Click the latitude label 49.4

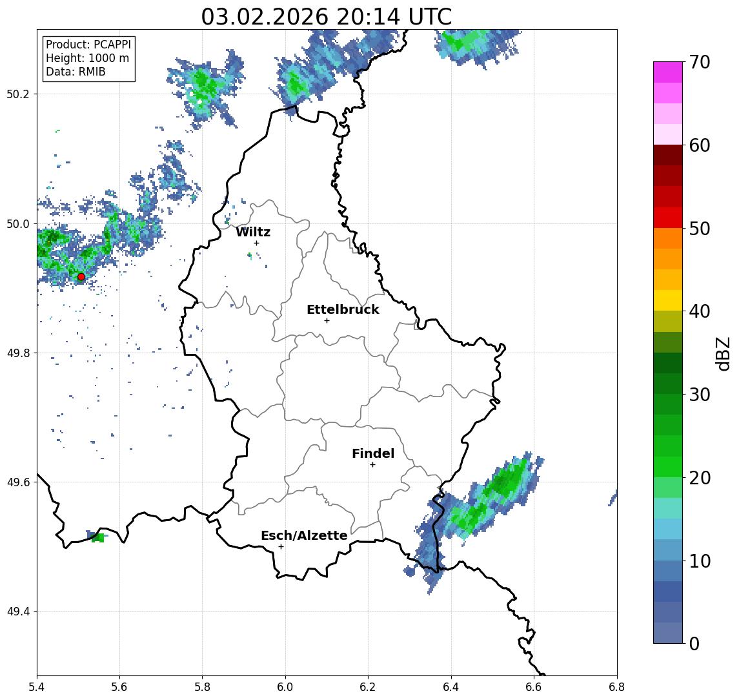pos(18,612)
